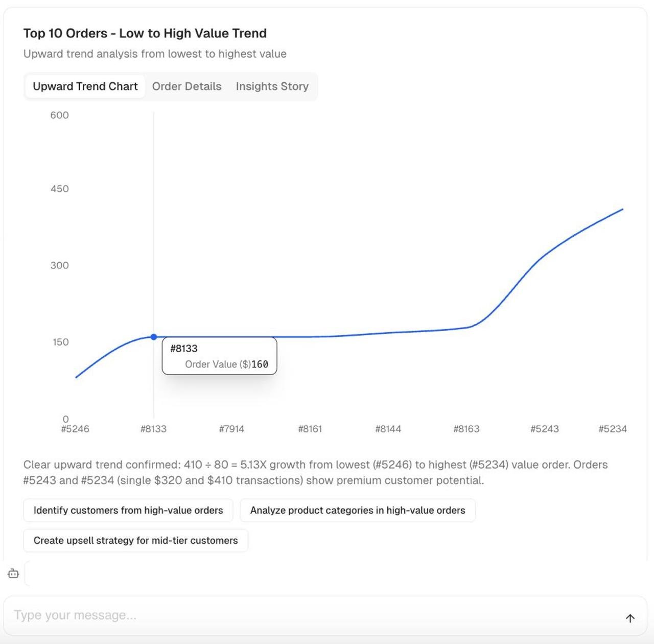Click the #5234 x-axis label
Viewport: 654px width, 644px height.
613,429
